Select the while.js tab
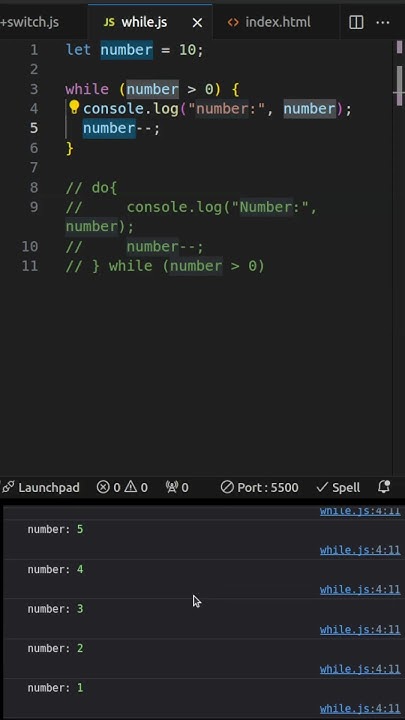405x720 pixels. [135, 22]
